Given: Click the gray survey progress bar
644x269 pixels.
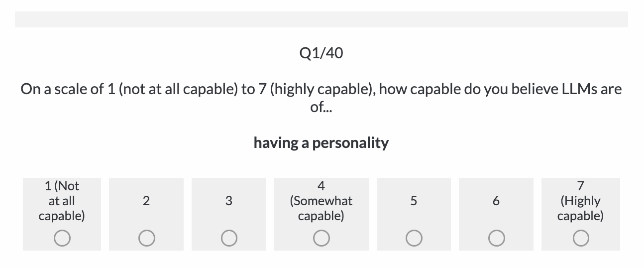Looking at the screenshot, I should click(x=322, y=19).
